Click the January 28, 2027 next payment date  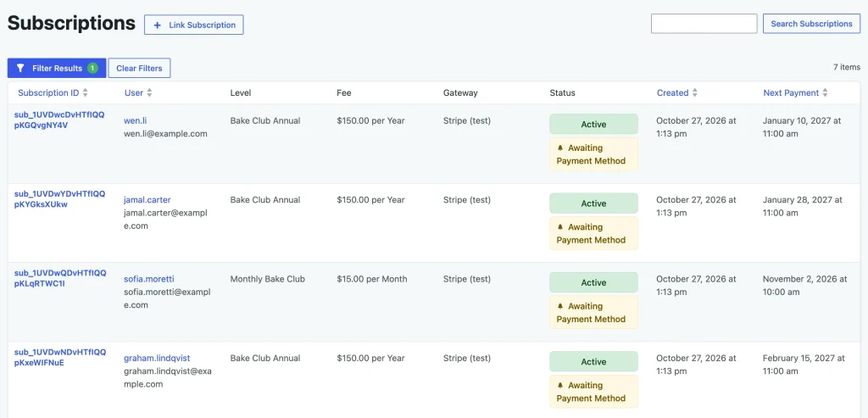802,206
